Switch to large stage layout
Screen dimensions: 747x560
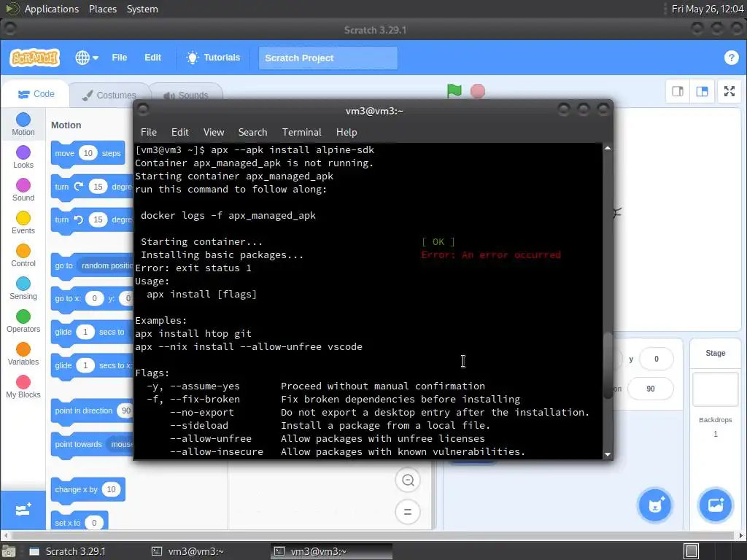pyautogui.click(x=702, y=91)
